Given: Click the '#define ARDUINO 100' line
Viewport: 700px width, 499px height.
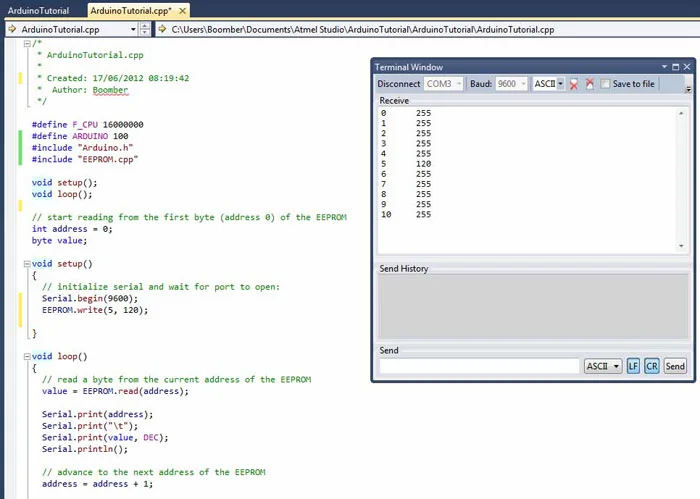Looking at the screenshot, I should tap(80, 136).
